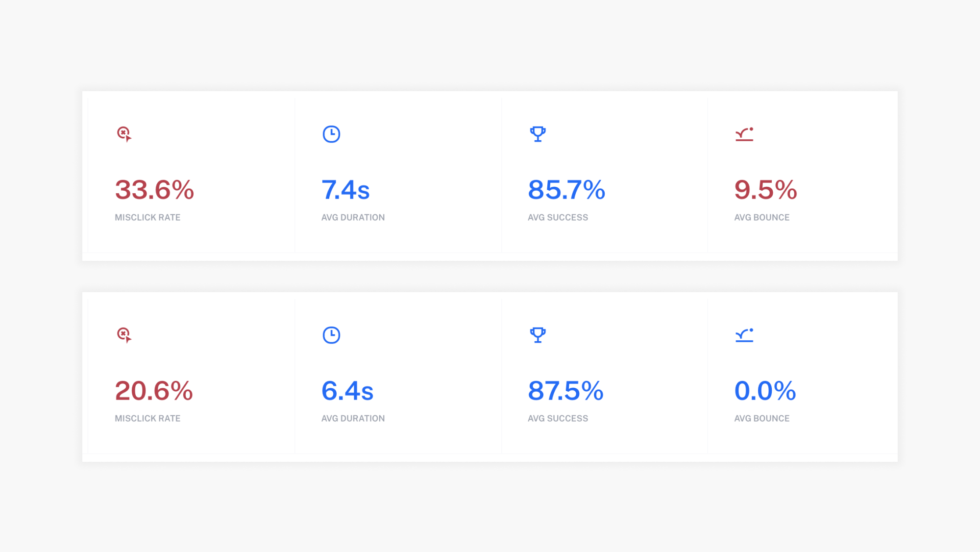
Task: Click the clock icon above 6.4s
Action: click(x=331, y=335)
